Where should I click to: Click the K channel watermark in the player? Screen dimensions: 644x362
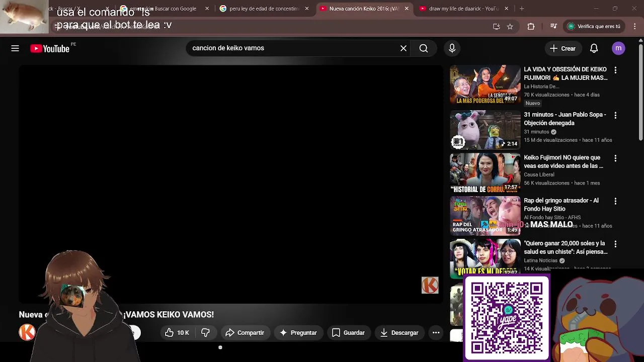[x=430, y=285]
